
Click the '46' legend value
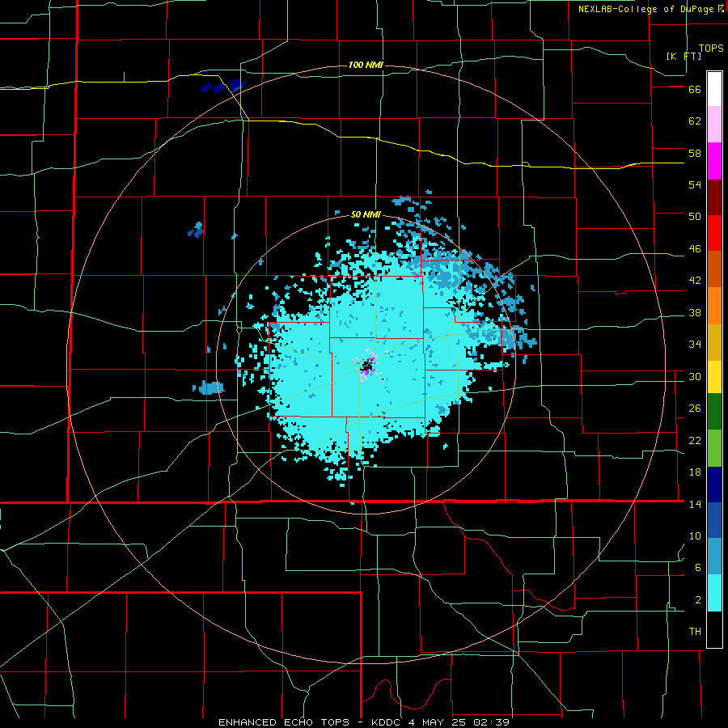695,248
